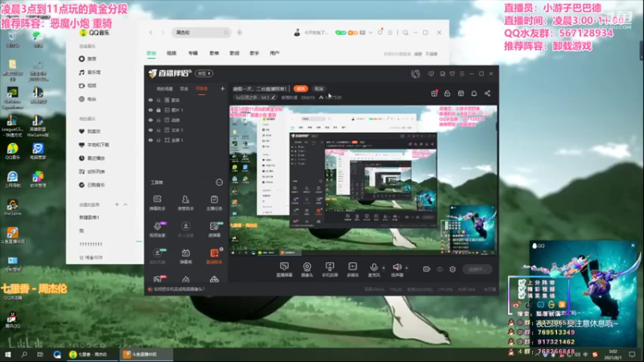The height and width of the screenshot is (362, 644).
Task: Click the share icon in stream header
Action: tap(488, 93)
